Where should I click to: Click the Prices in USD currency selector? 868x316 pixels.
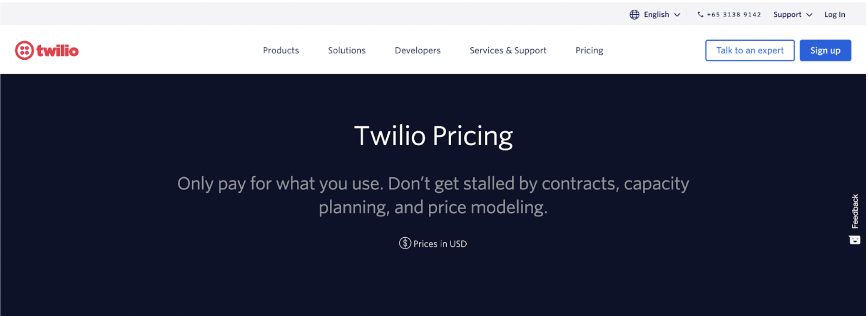433,244
